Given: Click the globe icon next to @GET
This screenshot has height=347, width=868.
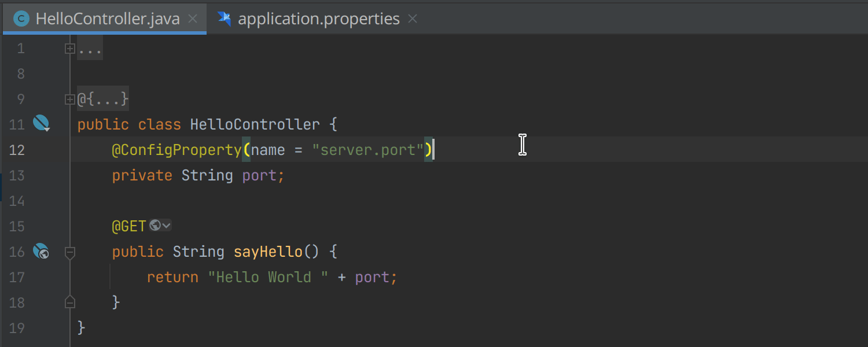Looking at the screenshot, I should (x=155, y=226).
